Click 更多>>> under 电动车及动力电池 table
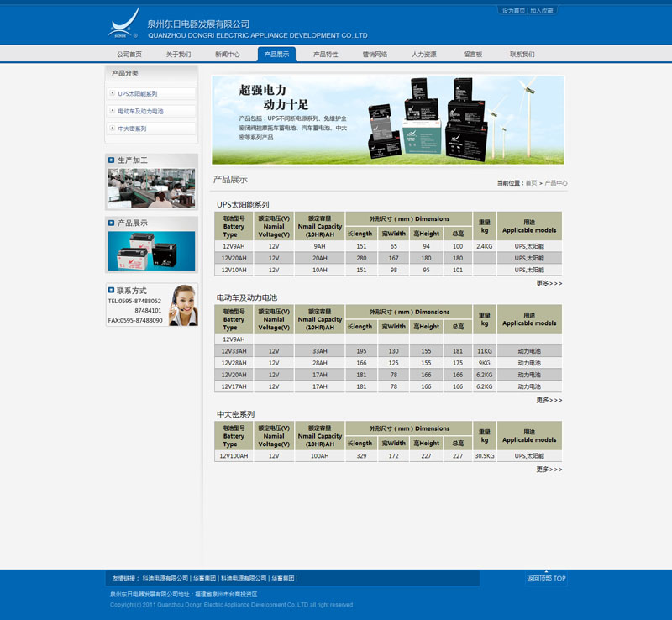The width and height of the screenshot is (672, 620). 549,400
